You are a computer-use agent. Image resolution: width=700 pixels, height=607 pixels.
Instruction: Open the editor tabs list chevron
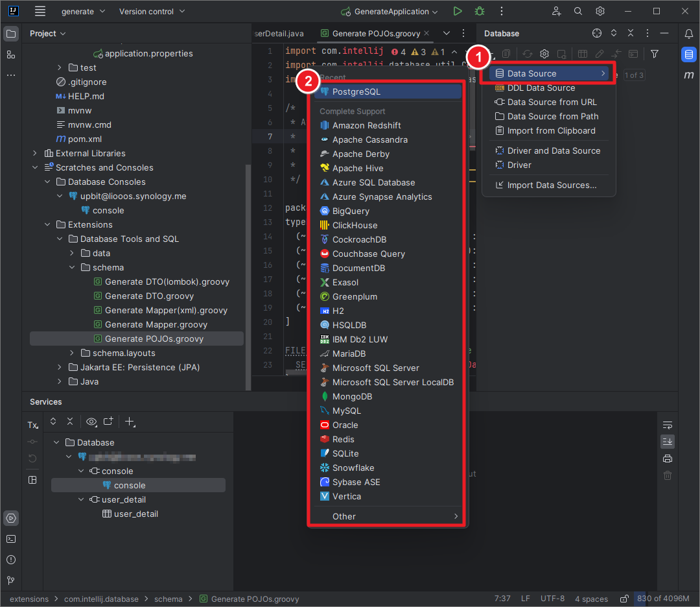point(447,33)
